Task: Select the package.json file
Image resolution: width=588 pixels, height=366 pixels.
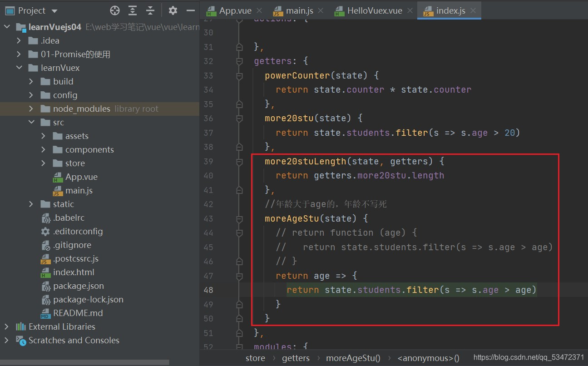Action: click(79, 286)
